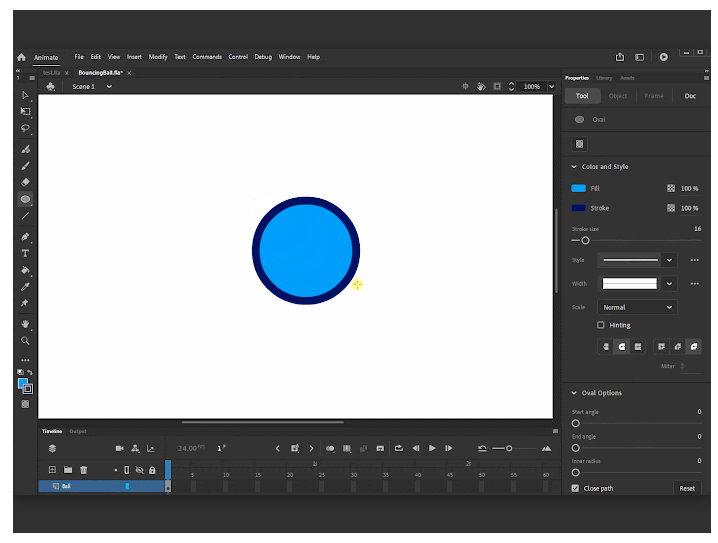Choose the Eraser tool
This screenshot has height=543, width=718.
[25, 182]
